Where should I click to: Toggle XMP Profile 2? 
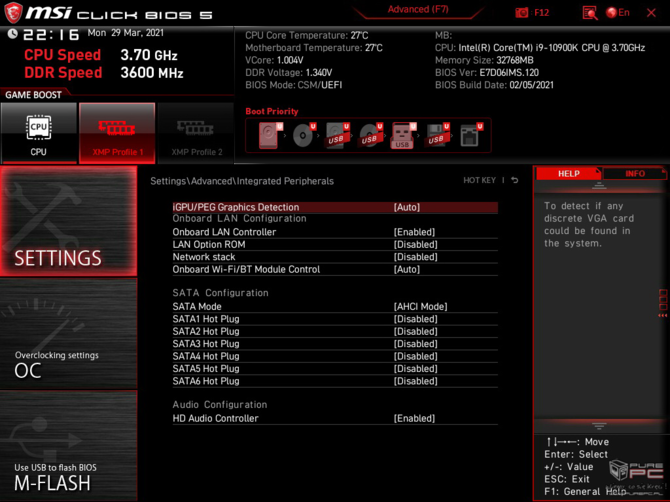196,133
